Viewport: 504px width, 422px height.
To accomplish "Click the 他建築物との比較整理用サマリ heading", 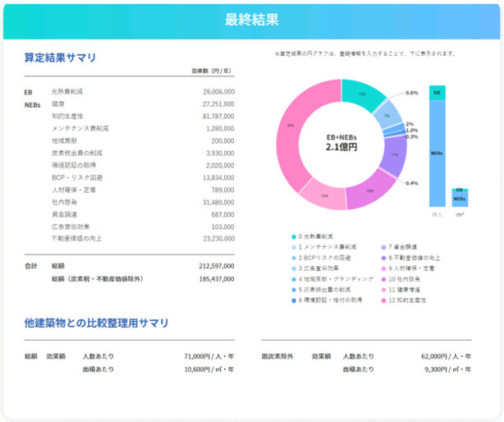I will point(96,323).
